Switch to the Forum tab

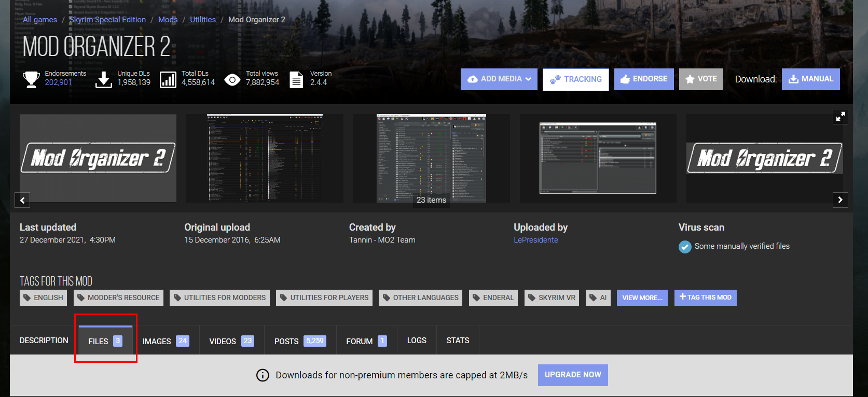coord(367,341)
